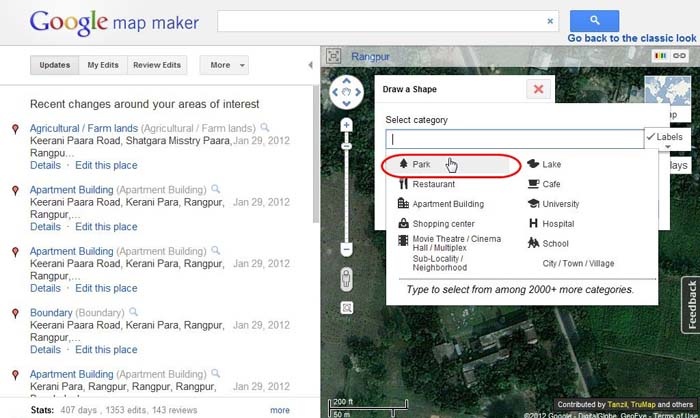The image size is (700, 418).
Task: Click the colored bars icon above the map
Action: click(660, 56)
